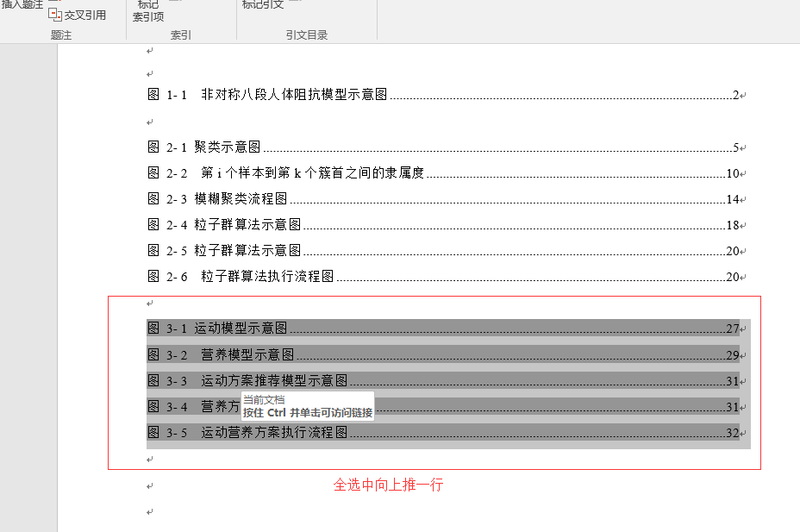The image size is (800, 532).
Task: Click page number 29 of 图 3-2
Action: [733, 355]
